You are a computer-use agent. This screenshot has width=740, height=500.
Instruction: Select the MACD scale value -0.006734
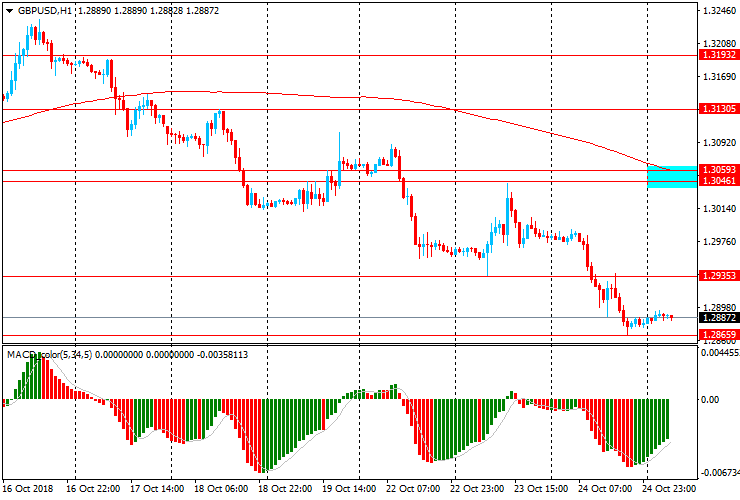(720, 473)
